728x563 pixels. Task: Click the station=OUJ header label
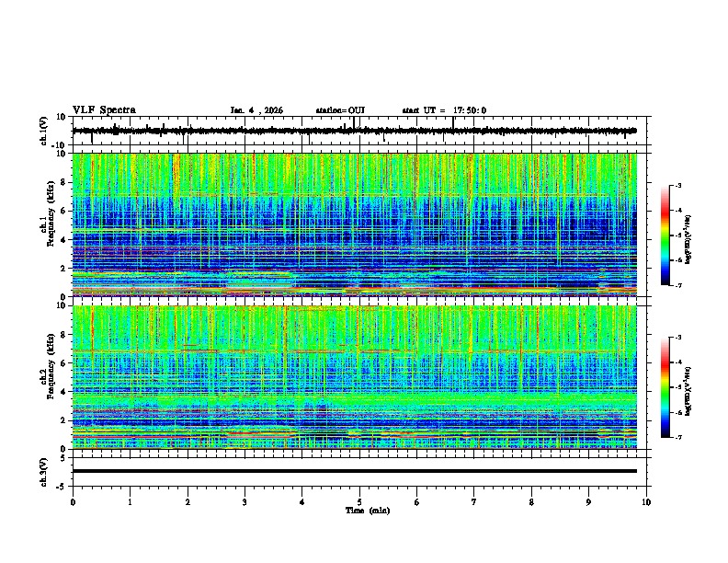click(340, 110)
